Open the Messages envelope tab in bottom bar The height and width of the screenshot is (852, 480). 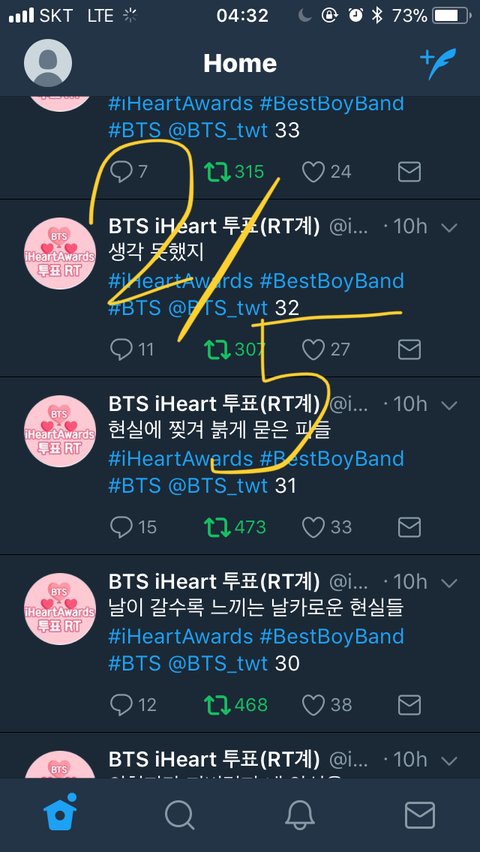point(420,816)
